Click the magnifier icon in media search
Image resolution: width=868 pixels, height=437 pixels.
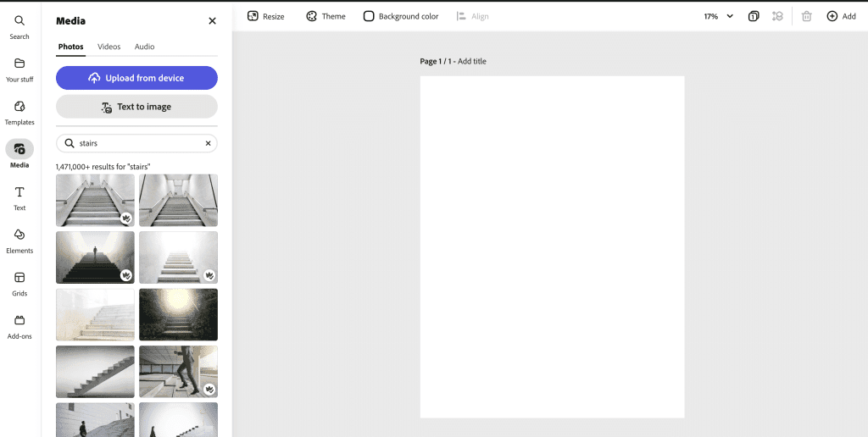tap(70, 143)
